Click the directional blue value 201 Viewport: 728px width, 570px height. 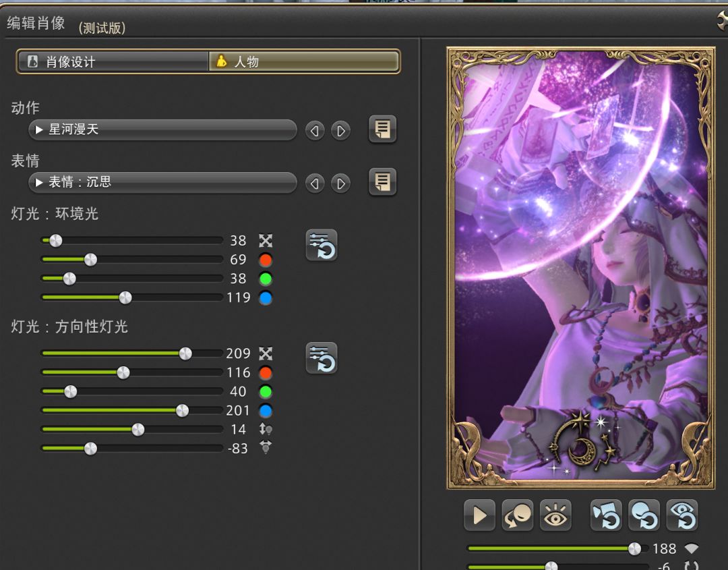pos(238,411)
